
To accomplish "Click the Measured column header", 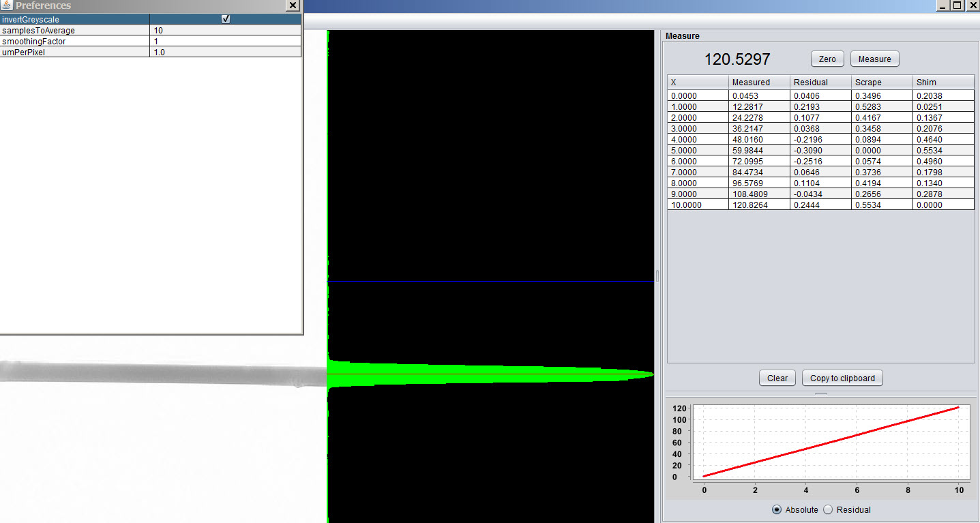I will pos(759,82).
